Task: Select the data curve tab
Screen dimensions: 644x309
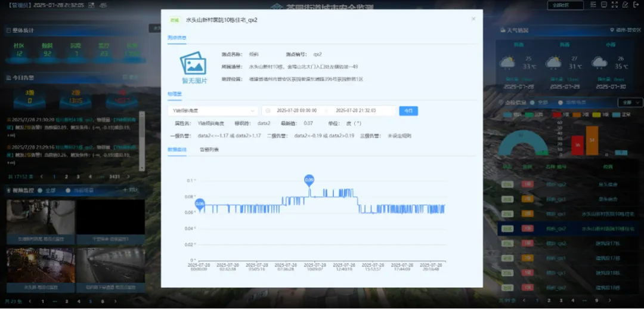Action: (177, 149)
